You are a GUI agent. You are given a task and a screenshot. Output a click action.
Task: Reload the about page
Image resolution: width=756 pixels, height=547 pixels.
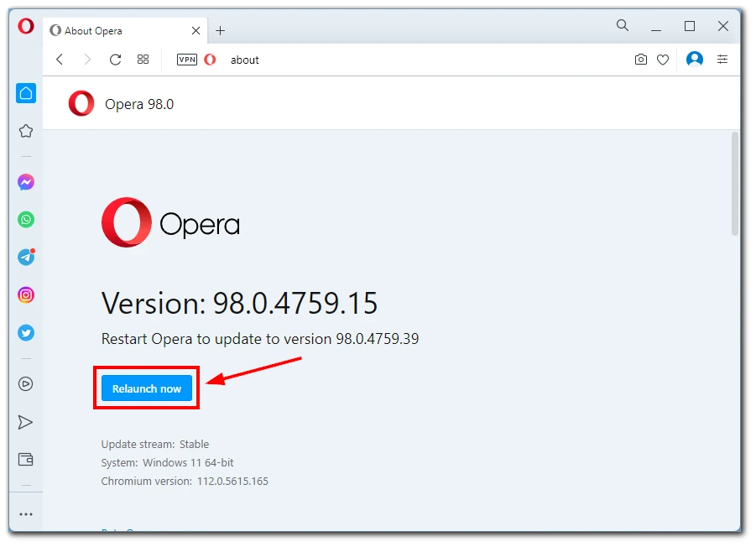(x=115, y=60)
